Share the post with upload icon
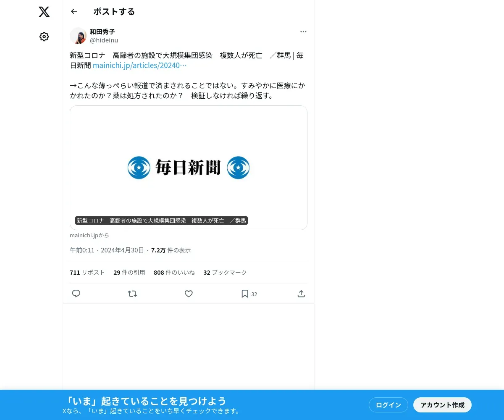The height and width of the screenshot is (420, 504). tap(301, 294)
